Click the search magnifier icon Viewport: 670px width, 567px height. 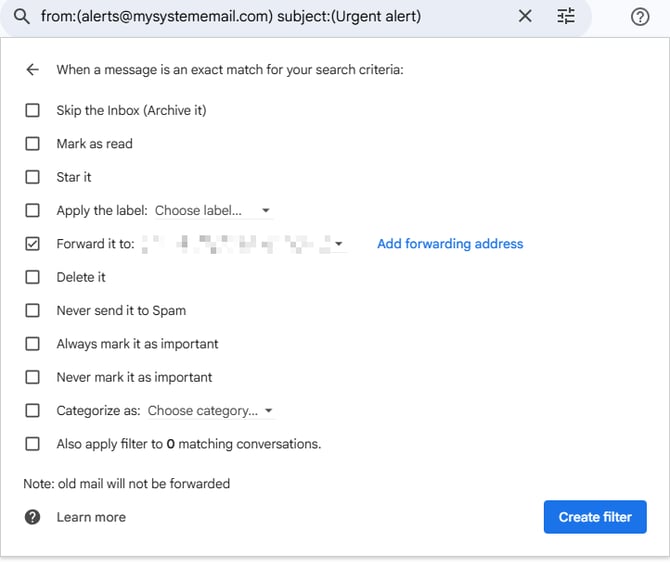tap(21, 17)
